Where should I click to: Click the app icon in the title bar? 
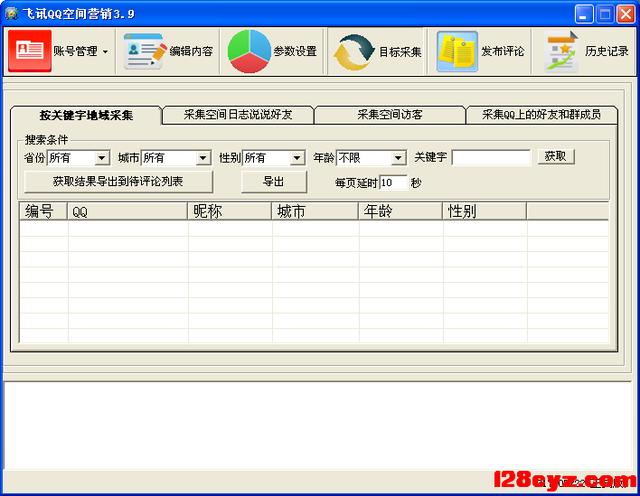click(11, 13)
